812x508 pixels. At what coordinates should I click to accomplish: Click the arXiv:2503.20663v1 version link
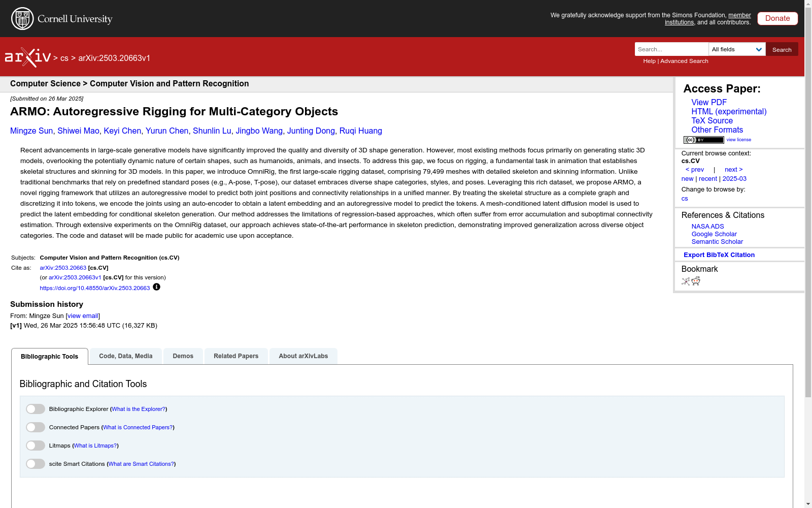(x=75, y=277)
